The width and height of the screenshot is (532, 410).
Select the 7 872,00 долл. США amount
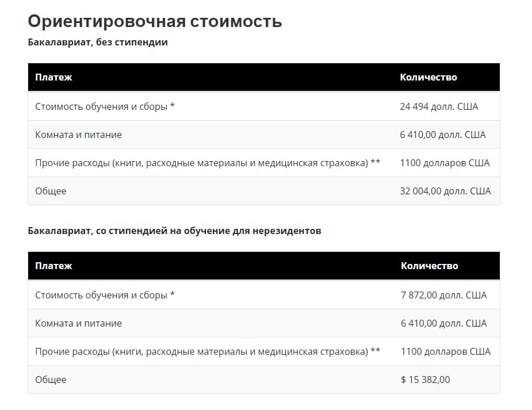[x=443, y=295]
